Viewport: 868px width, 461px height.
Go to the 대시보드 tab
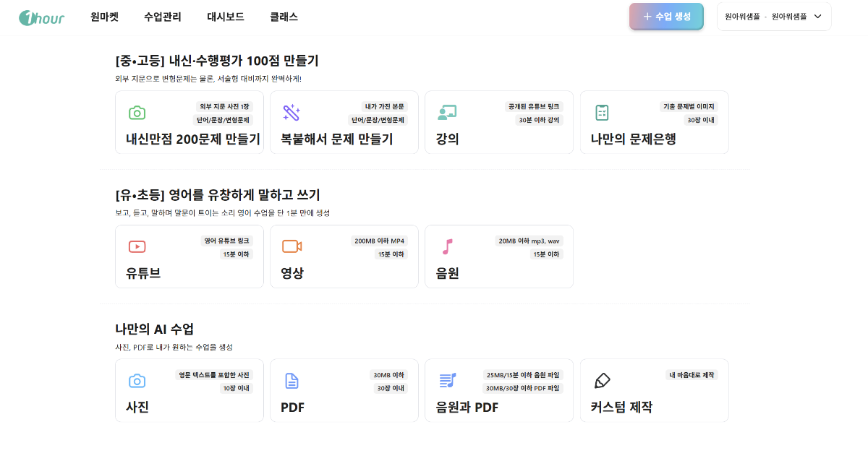pyautogui.click(x=226, y=17)
